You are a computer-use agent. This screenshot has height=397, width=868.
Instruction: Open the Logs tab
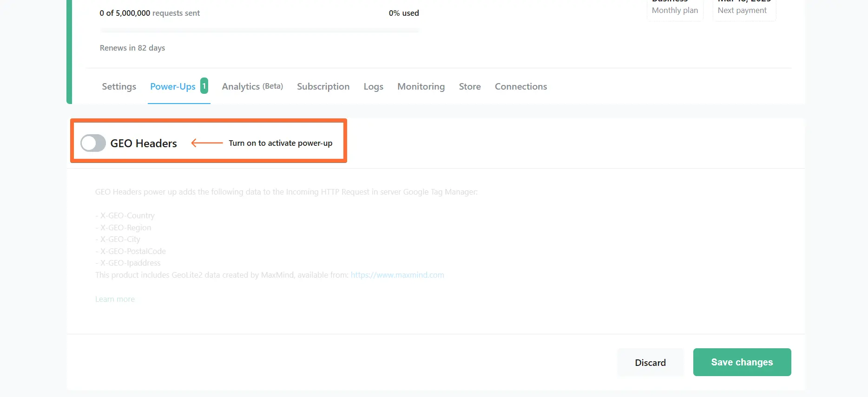374,86
